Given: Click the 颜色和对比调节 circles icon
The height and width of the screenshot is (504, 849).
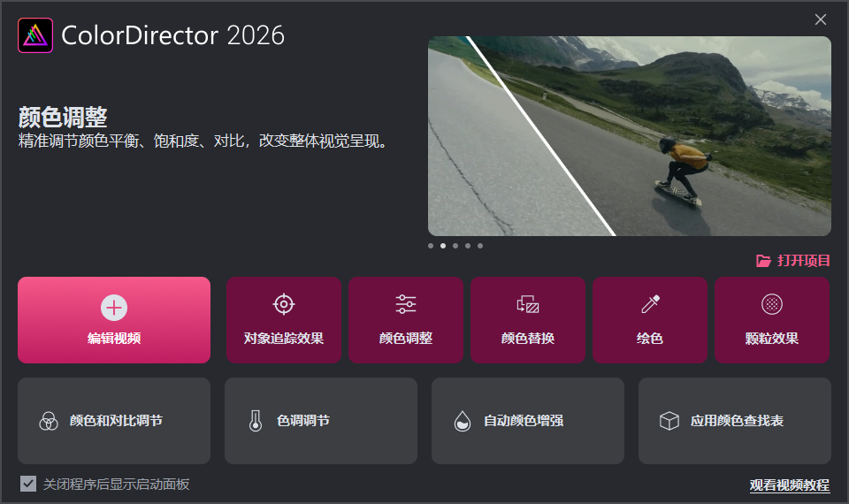Looking at the screenshot, I should click(x=49, y=421).
